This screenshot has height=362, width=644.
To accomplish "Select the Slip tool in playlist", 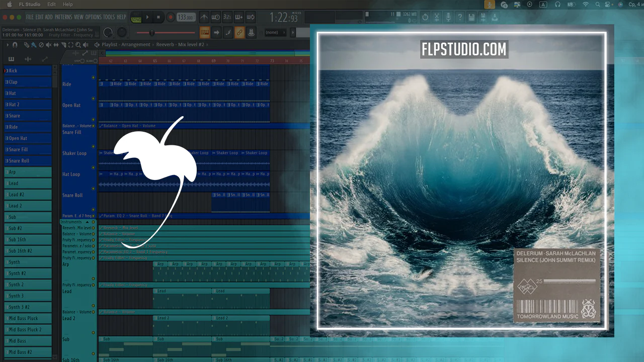I will 55,45.
